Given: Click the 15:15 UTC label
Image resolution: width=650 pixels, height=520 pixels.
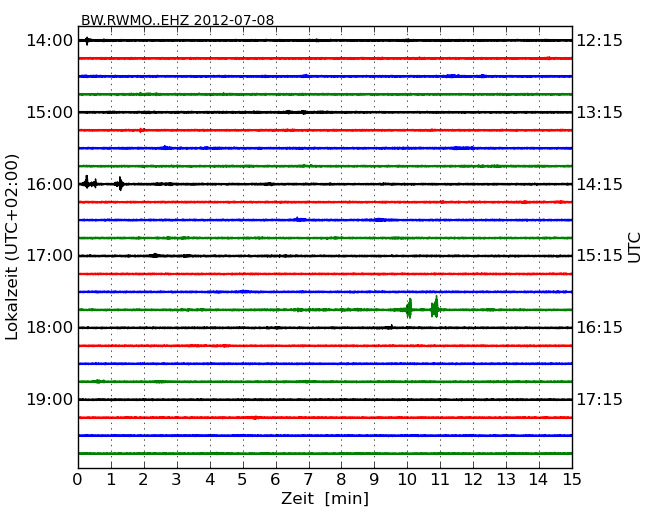Looking at the screenshot, I should [x=600, y=255].
